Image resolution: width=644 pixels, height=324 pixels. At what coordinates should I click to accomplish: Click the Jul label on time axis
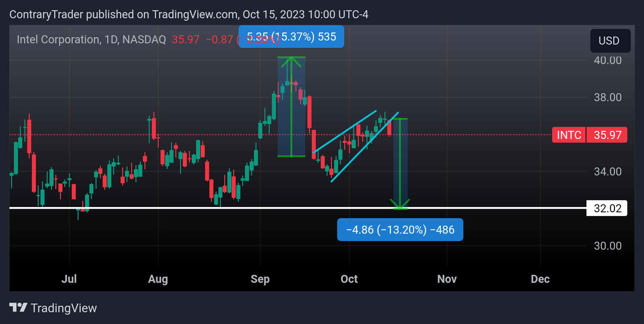(69, 279)
